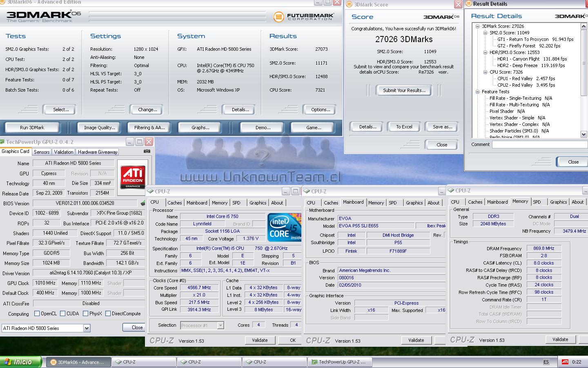Click the ATI icon in system tray
This screenshot has width=588, height=368.
pos(565,362)
